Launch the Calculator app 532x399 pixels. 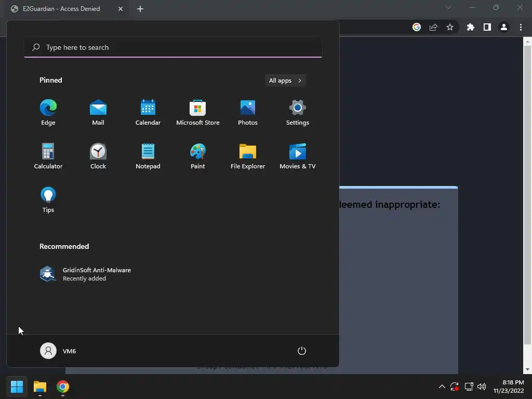click(48, 156)
